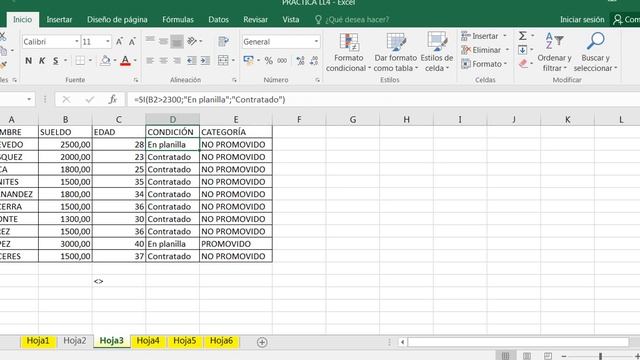Toggle underline S button

tap(56, 61)
